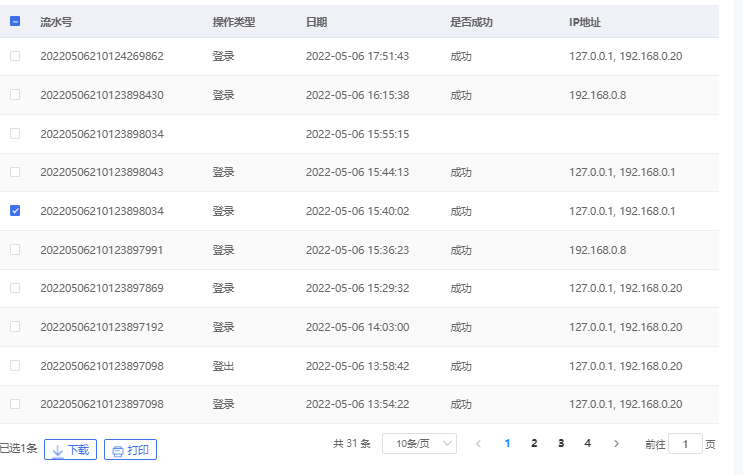The image size is (743, 475).
Task: Go to the previous page arrow
Action: pos(479,443)
